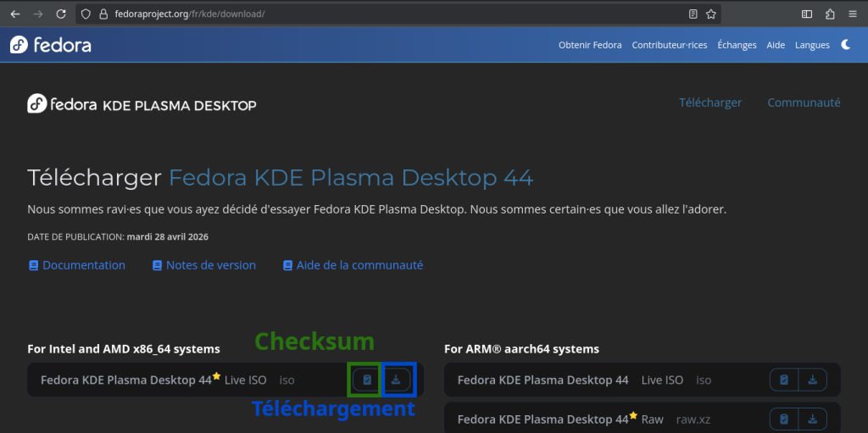Open the browser hamburger menu

click(853, 14)
